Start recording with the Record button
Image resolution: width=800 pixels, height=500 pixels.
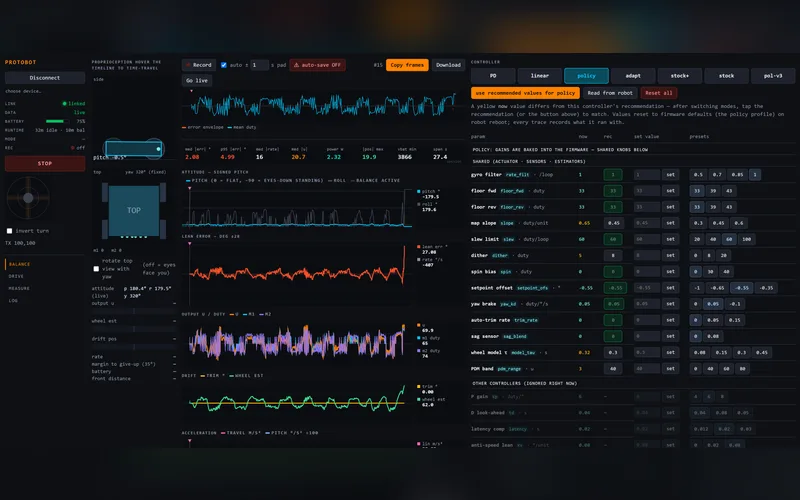point(198,65)
